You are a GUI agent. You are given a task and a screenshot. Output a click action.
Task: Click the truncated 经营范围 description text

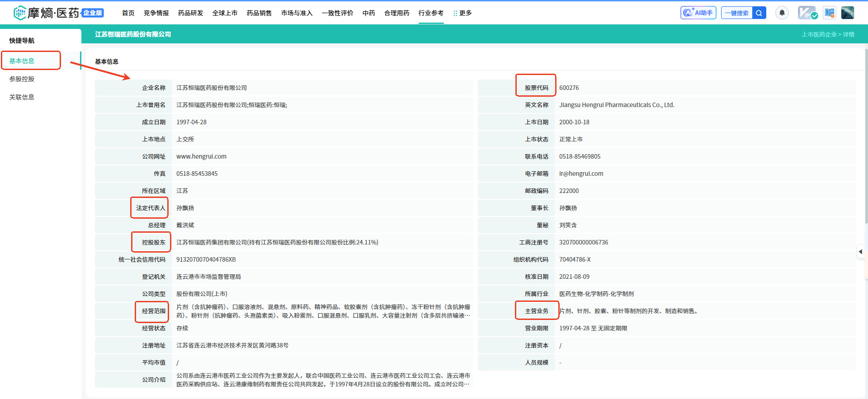pos(323,311)
